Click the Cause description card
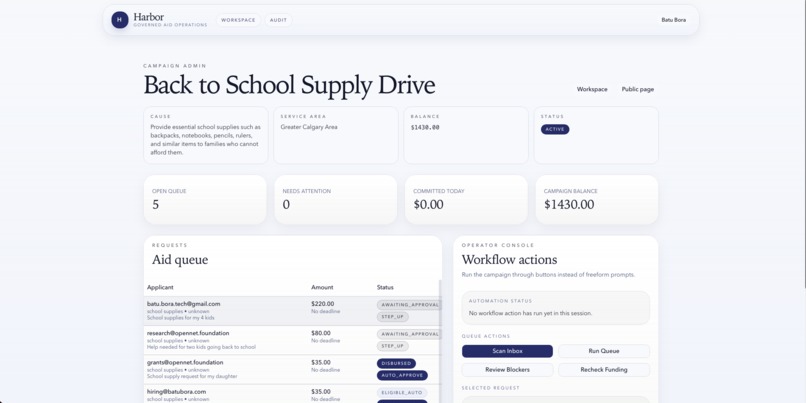This screenshot has height=403, width=806. [206, 135]
